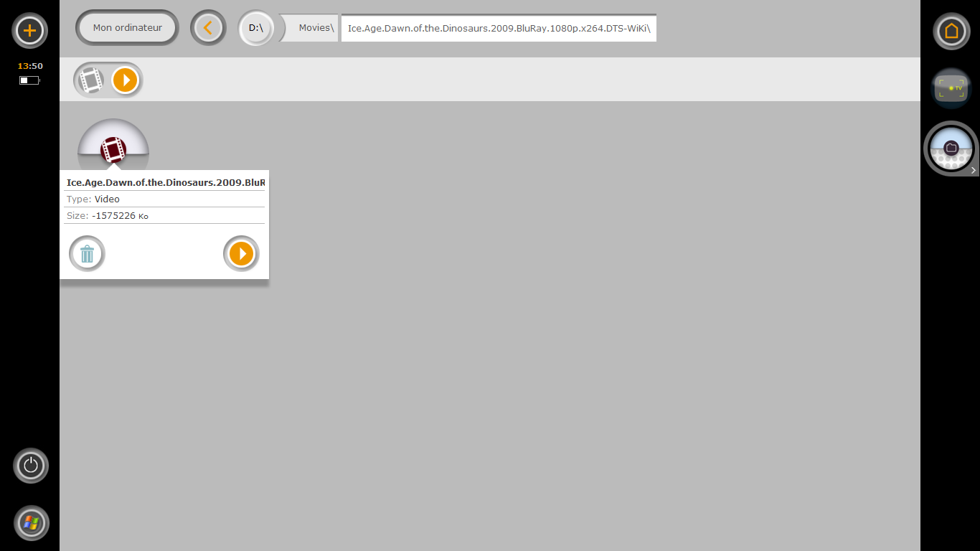Click the Ice.Age folder path breadcrumb

pyautogui.click(x=499, y=28)
